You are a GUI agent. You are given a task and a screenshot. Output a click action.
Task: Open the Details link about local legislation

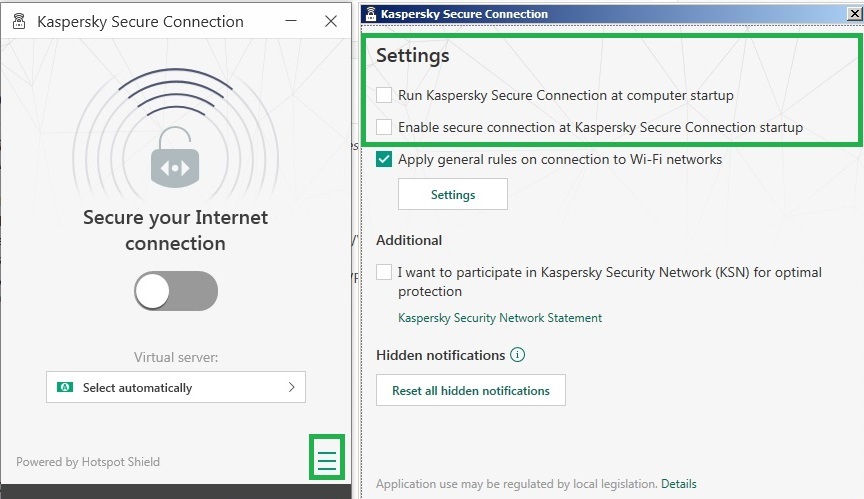coord(678,484)
